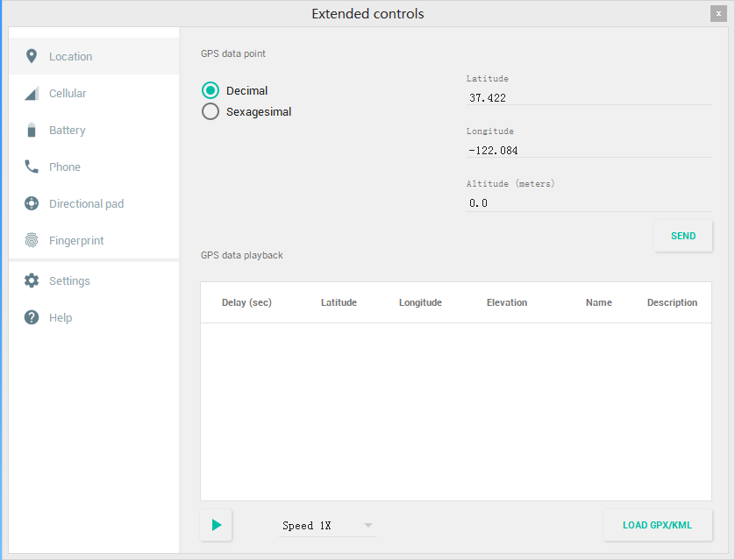Open the Cellular tab label
Image resolution: width=735 pixels, height=560 pixels.
[x=68, y=94]
